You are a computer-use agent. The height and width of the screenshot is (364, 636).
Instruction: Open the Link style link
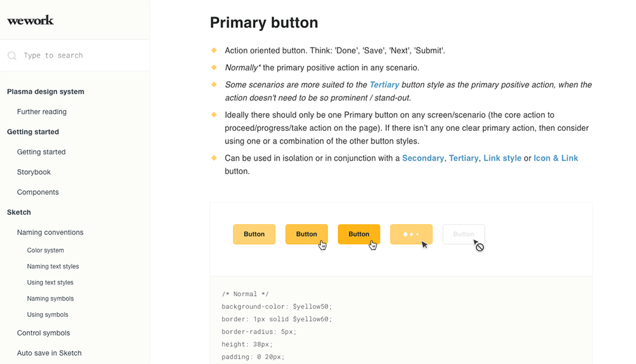[502, 158]
